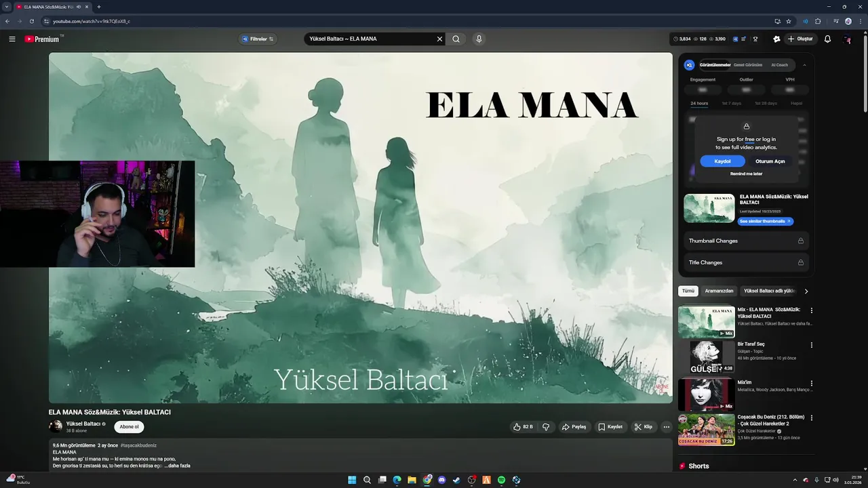This screenshot has height=488, width=868.
Task: Open the Filtreler filter dropdown
Action: (258, 39)
